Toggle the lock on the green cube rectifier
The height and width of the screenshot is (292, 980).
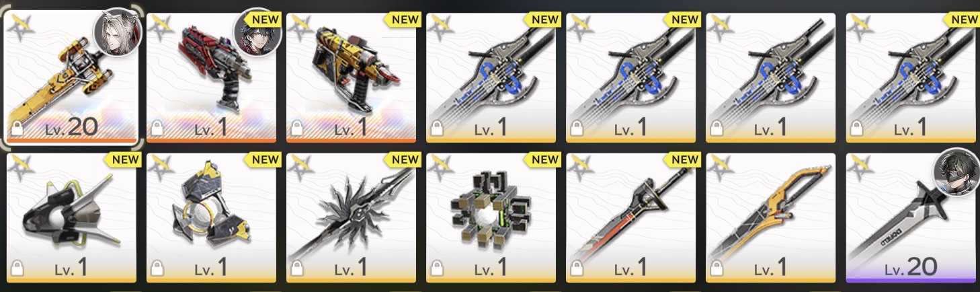point(437,269)
